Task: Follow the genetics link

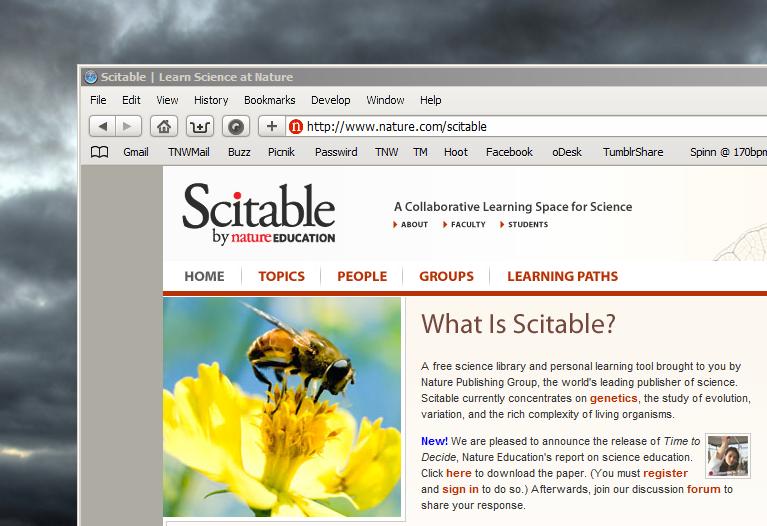Action: click(x=613, y=398)
